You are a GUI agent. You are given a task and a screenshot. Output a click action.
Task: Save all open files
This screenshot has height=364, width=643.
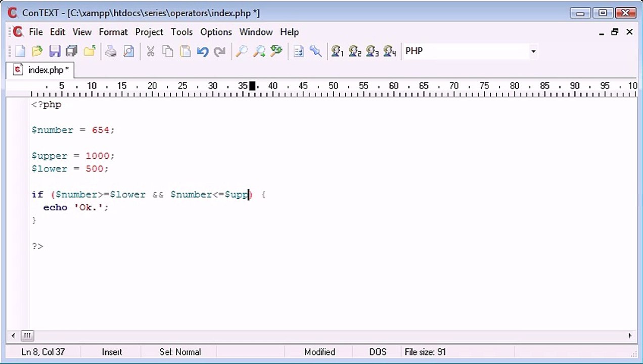point(72,51)
